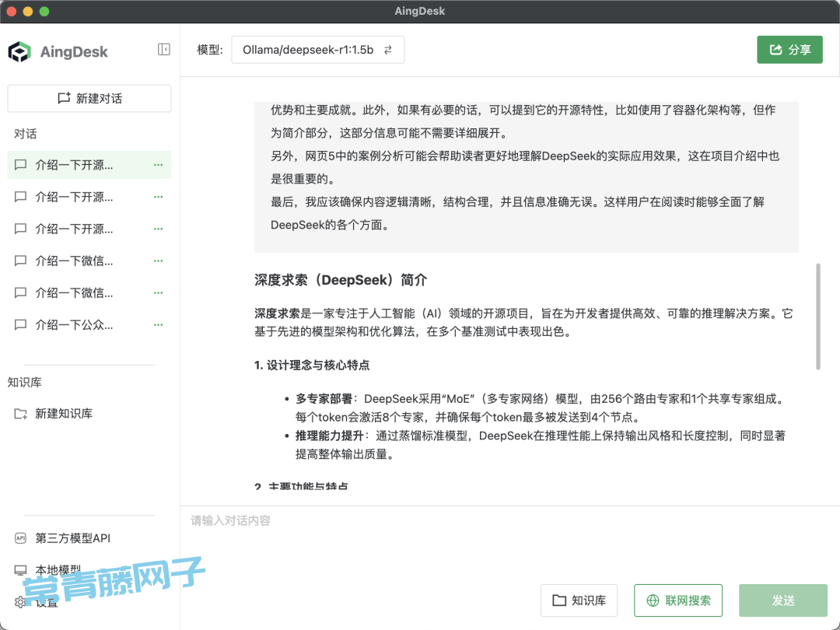Select the 介绍一下公众... conversation

89,324
